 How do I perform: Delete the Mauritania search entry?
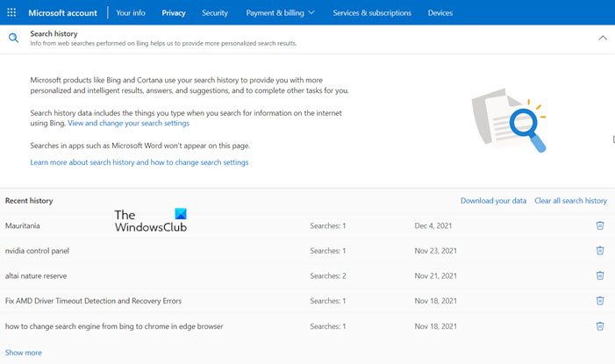[600, 225]
